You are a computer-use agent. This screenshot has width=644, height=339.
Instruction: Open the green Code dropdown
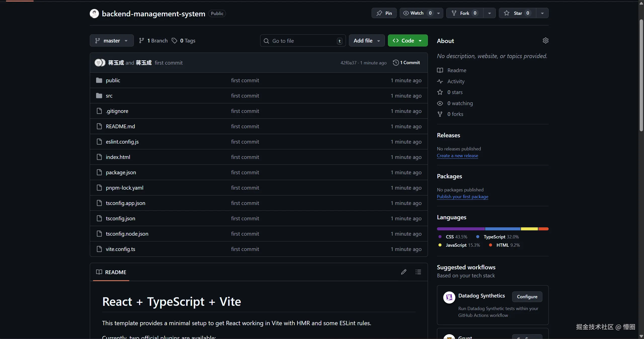[408, 40]
